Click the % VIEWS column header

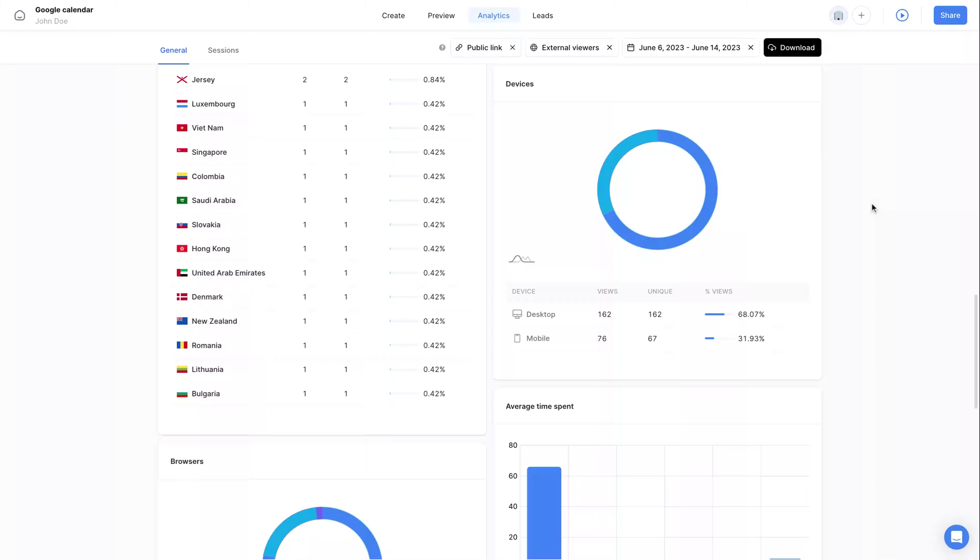tap(718, 291)
